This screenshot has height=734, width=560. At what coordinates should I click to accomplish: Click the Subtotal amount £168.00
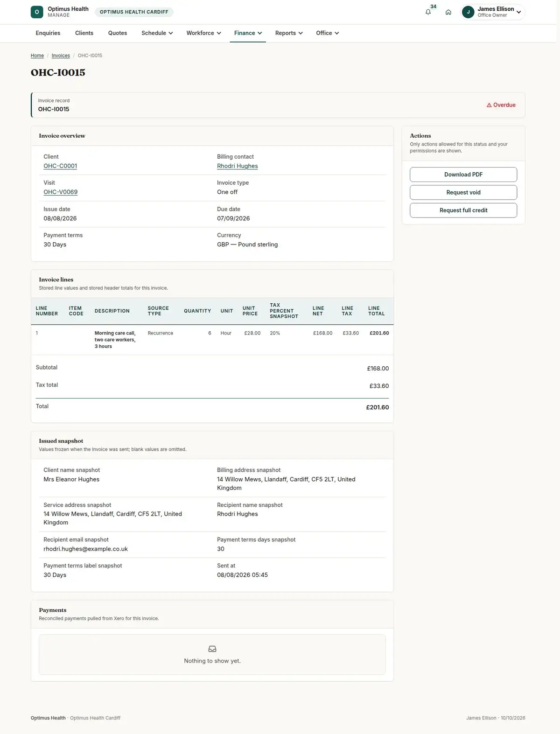click(378, 369)
